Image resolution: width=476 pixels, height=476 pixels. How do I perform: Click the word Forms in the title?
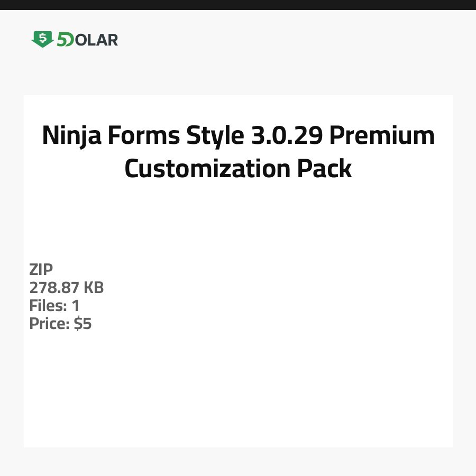tap(143, 135)
